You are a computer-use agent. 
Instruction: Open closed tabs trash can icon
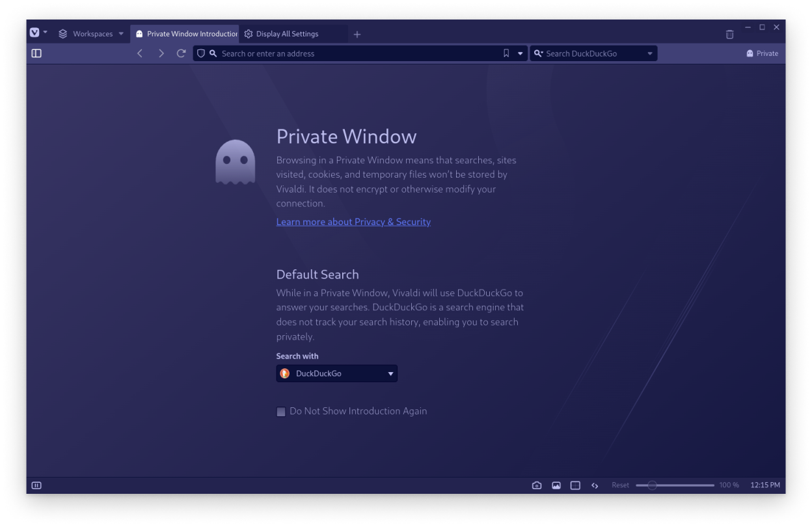[x=729, y=34]
